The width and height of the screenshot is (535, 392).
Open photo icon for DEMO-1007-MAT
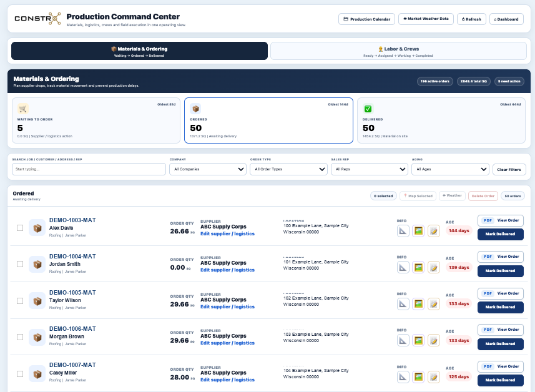pos(418,376)
